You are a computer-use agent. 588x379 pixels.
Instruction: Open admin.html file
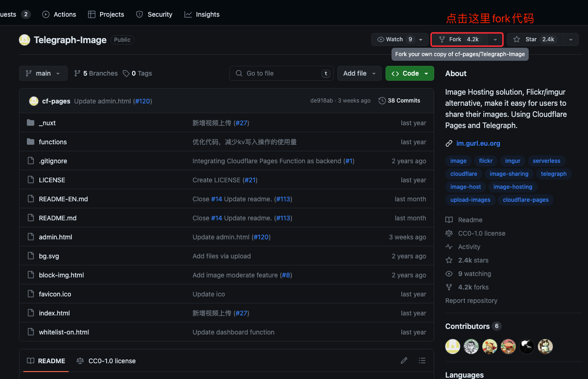pos(56,237)
